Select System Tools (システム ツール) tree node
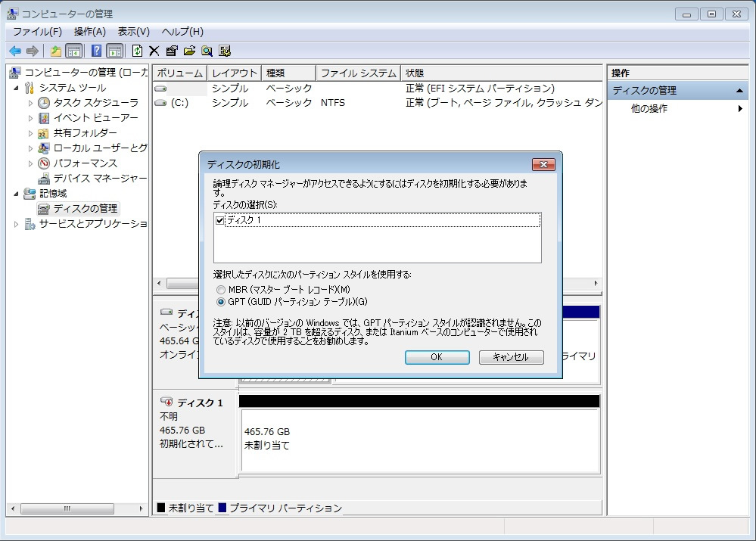Image resolution: width=756 pixels, height=541 pixels. tap(73, 88)
